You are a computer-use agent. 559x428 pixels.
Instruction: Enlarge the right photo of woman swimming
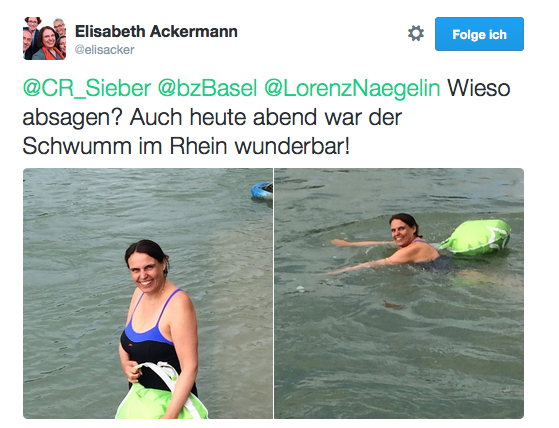point(399,293)
